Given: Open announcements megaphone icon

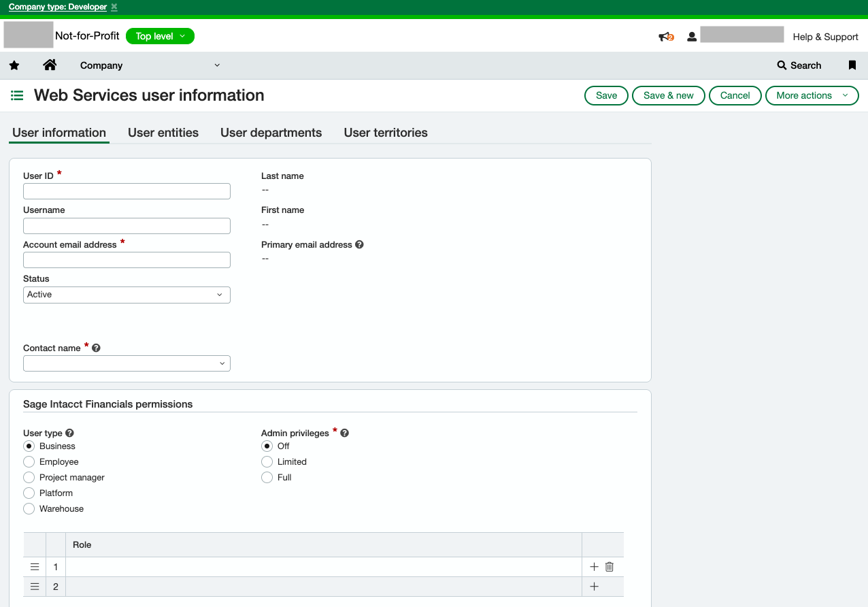Looking at the screenshot, I should [665, 37].
